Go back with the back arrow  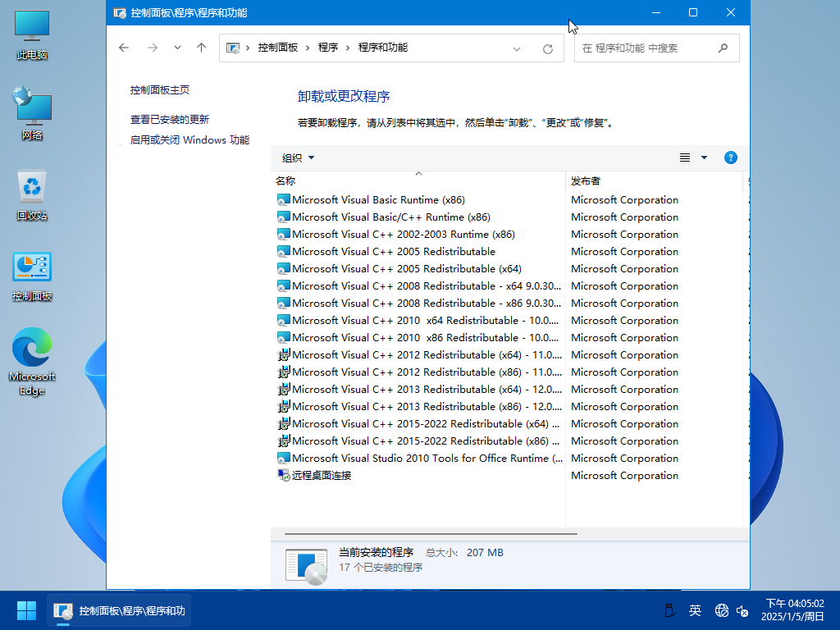[124, 48]
